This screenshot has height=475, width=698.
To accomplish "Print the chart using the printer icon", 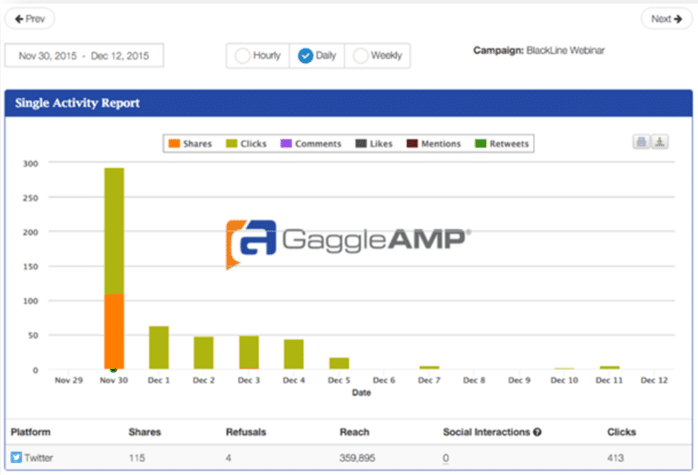I will pos(641,142).
